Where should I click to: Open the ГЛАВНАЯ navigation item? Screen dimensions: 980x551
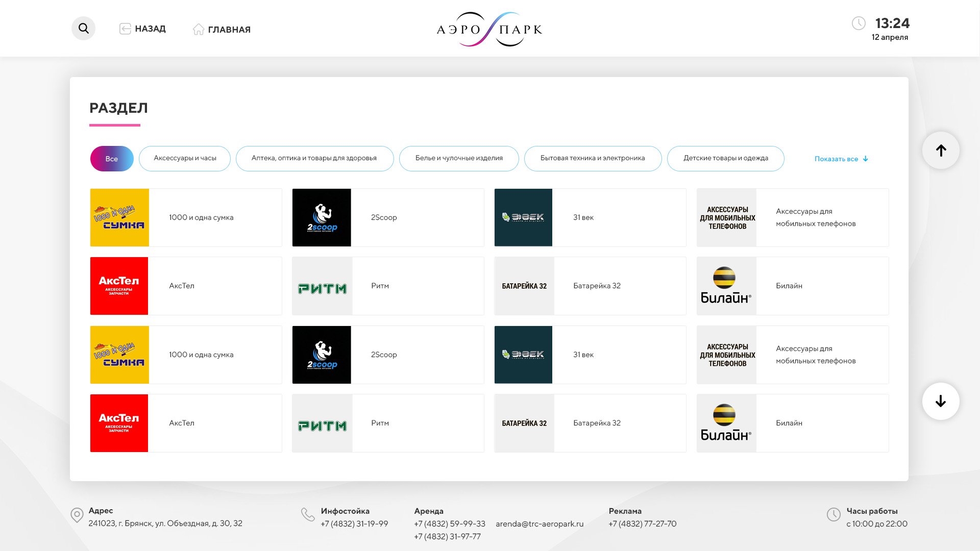click(229, 29)
